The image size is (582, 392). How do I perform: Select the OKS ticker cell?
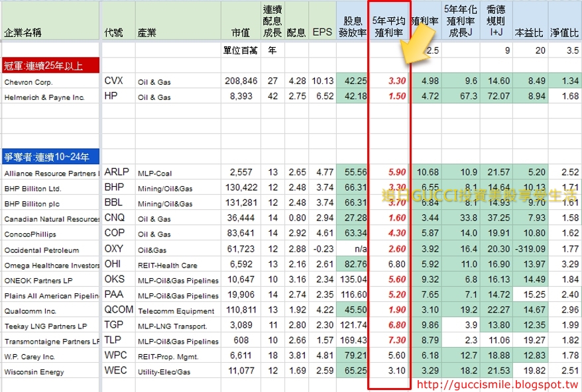[119, 279]
